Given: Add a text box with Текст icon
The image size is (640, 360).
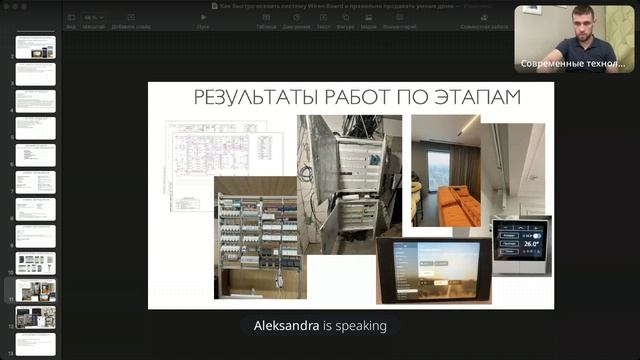Looking at the screenshot, I should click(x=323, y=20).
